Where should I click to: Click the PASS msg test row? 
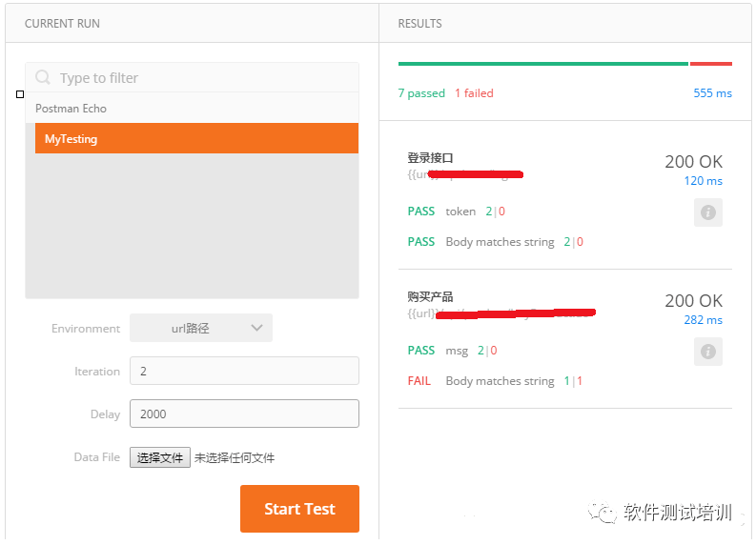pos(452,351)
